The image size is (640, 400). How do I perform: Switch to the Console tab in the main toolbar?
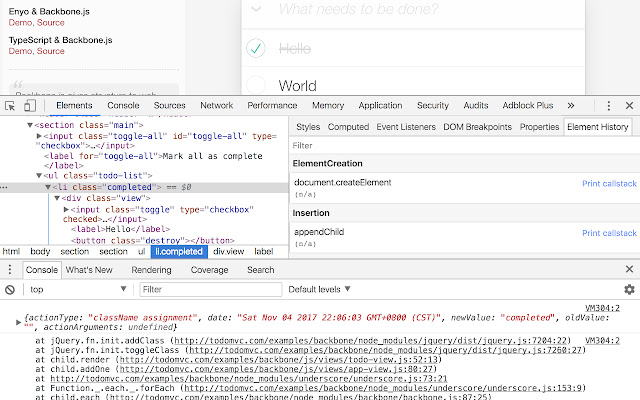click(123, 106)
